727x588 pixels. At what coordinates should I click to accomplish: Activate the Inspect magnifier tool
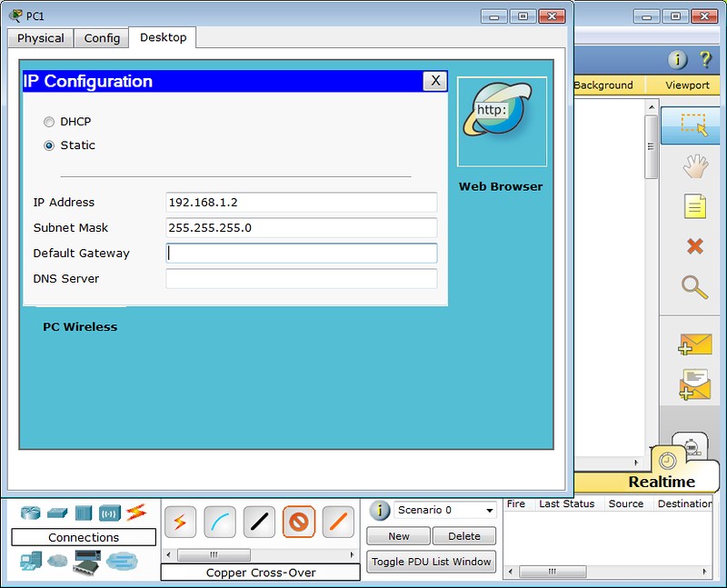[694, 287]
